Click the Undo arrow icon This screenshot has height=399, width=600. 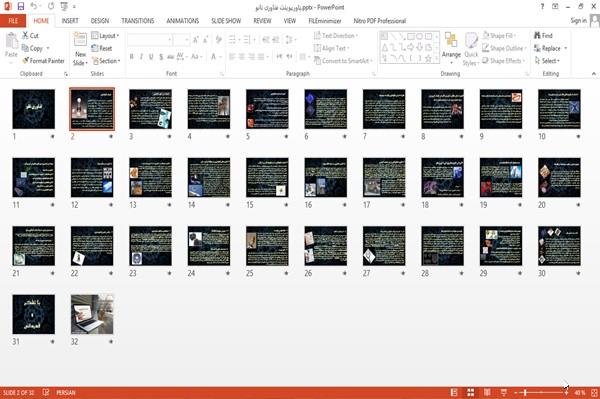pyautogui.click(x=34, y=6)
